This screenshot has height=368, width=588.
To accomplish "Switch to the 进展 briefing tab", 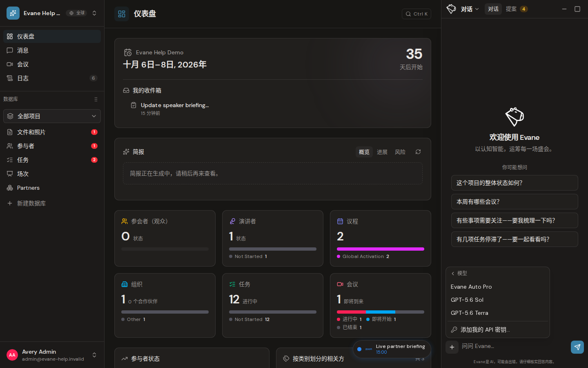I will point(382,152).
